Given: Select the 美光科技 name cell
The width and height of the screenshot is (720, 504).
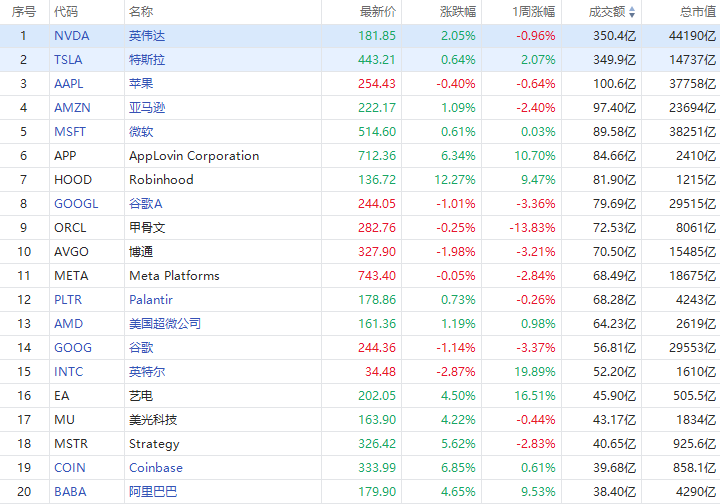Looking at the screenshot, I should (x=153, y=420).
